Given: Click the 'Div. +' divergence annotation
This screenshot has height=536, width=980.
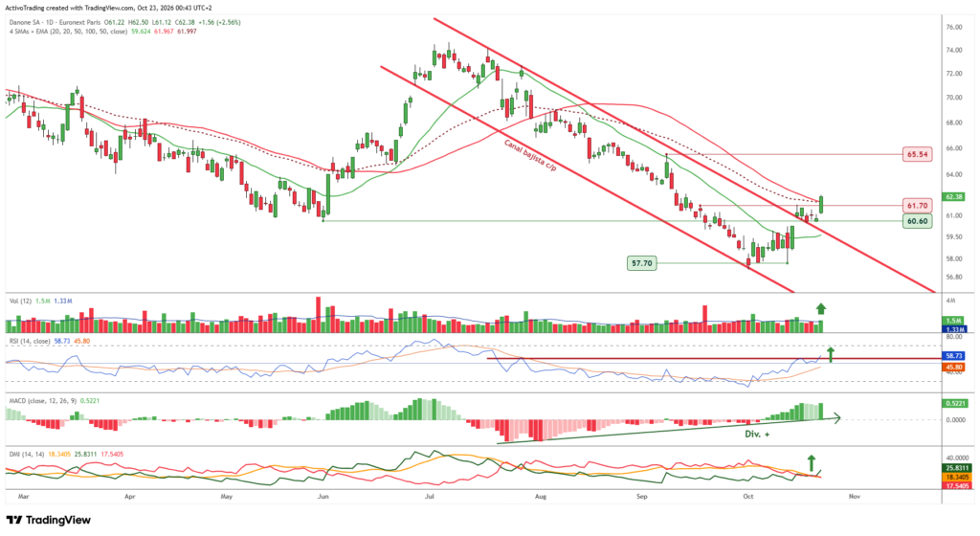Looking at the screenshot, I should [757, 434].
